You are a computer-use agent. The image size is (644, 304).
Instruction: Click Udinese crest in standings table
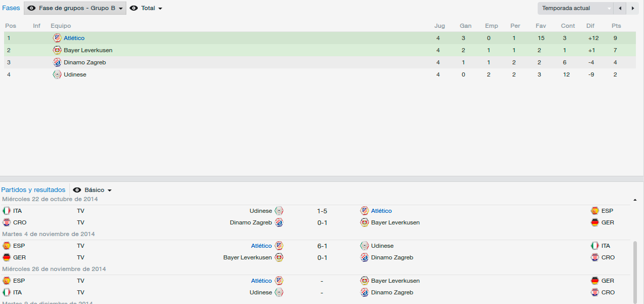click(x=57, y=74)
